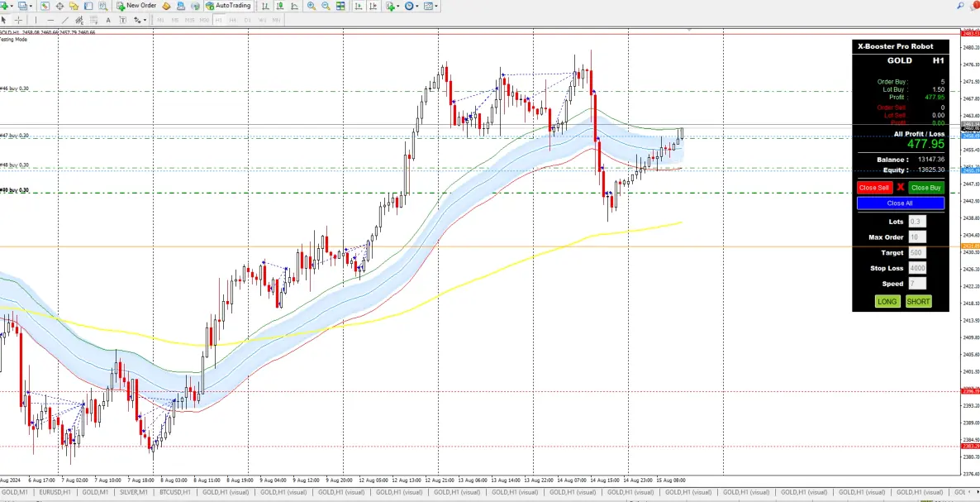980x502 pixels.
Task: Click the tile windows grid icon
Action: click(340, 6)
